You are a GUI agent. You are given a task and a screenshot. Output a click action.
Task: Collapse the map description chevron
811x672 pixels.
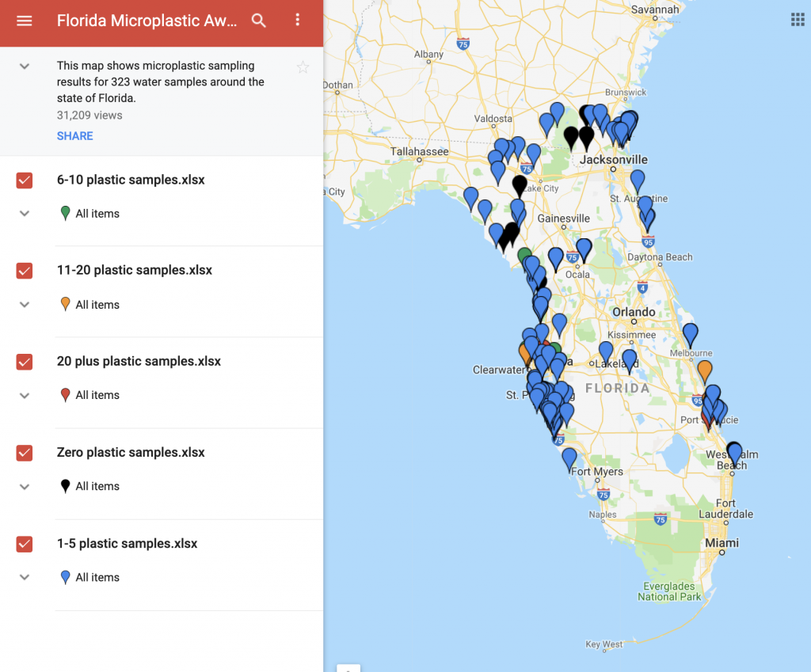click(x=25, y=66)
